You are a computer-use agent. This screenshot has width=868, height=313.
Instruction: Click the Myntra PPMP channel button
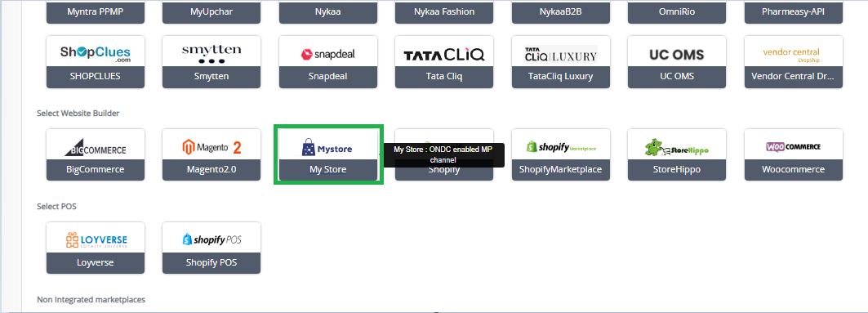[96, 11]
